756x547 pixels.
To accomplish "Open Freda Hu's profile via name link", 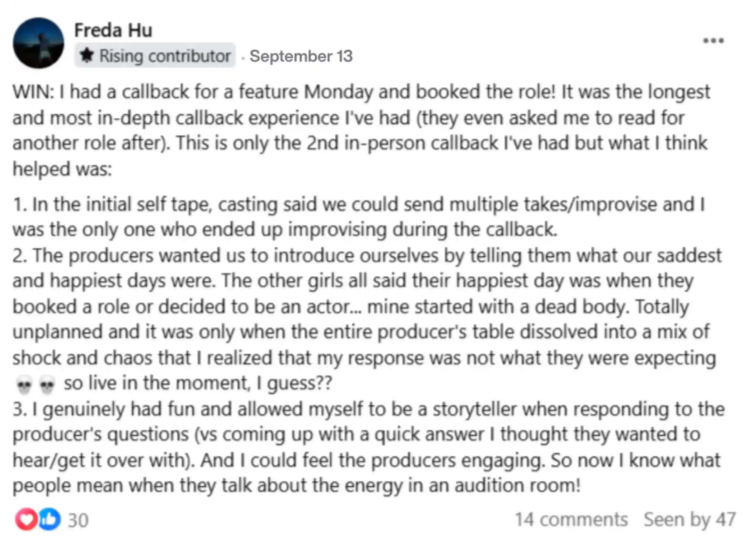I will [x=113, y=30].
